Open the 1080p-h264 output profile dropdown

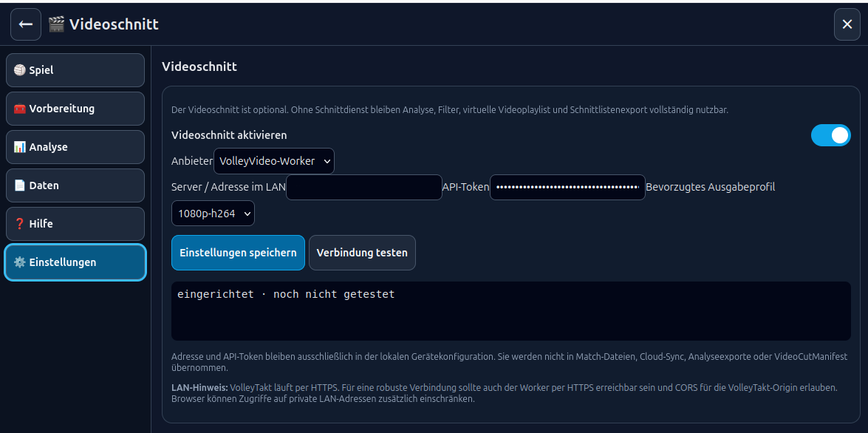[x=213, y=214]
